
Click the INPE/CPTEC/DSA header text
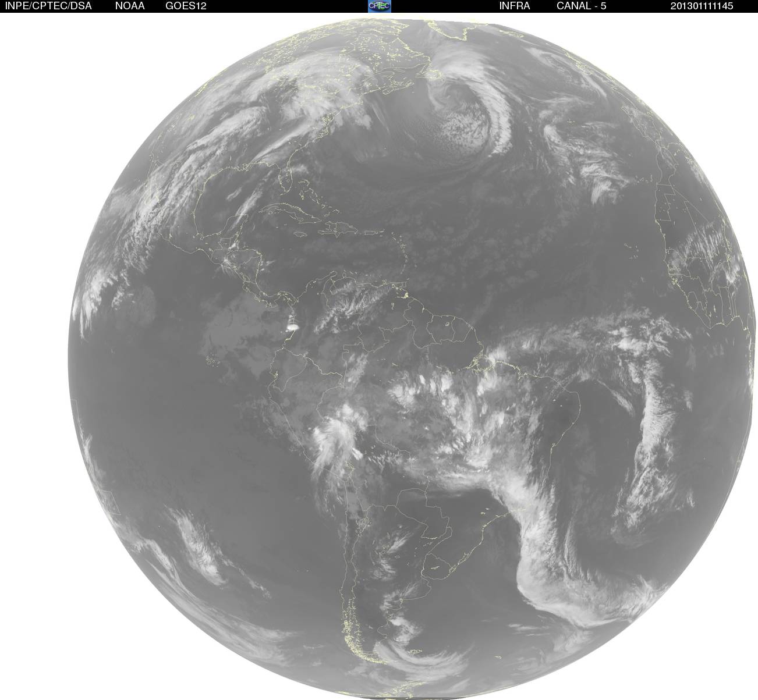pyautogui.click(x=48, y=6)
